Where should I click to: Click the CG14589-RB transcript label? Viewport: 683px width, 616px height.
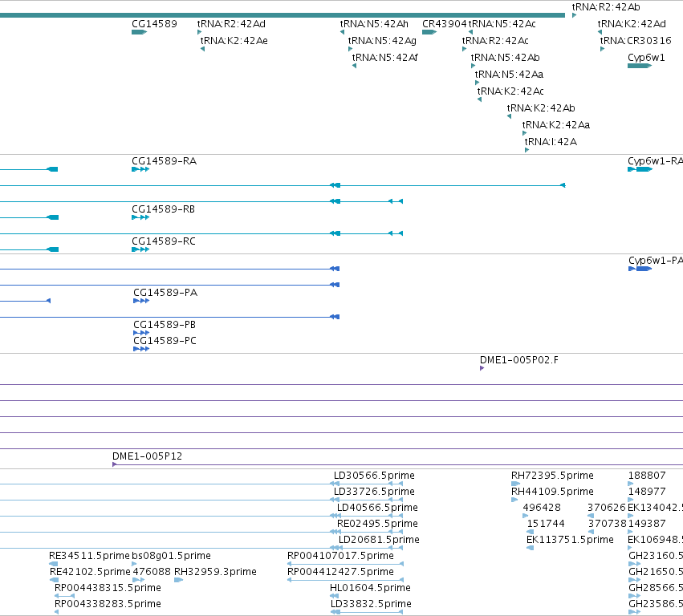164,209
